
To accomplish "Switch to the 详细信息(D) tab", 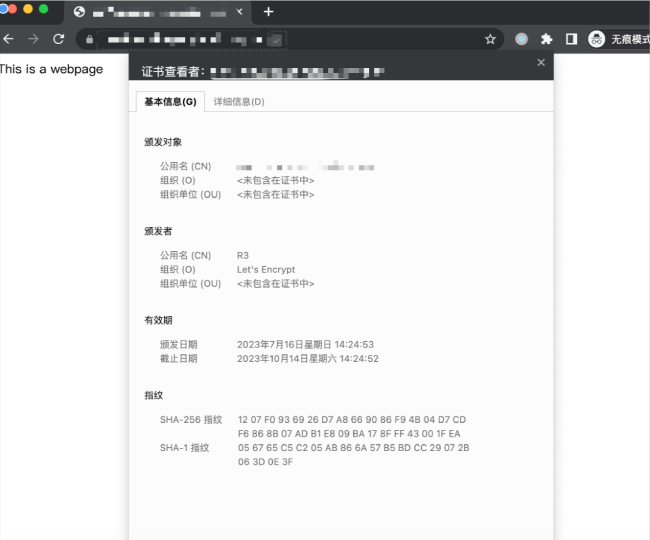I will 239,102.
